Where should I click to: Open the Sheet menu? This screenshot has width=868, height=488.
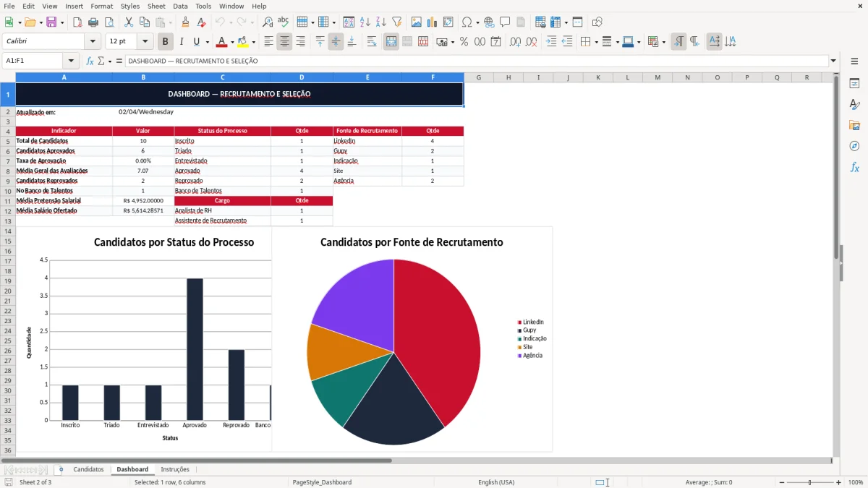point(156,6)
